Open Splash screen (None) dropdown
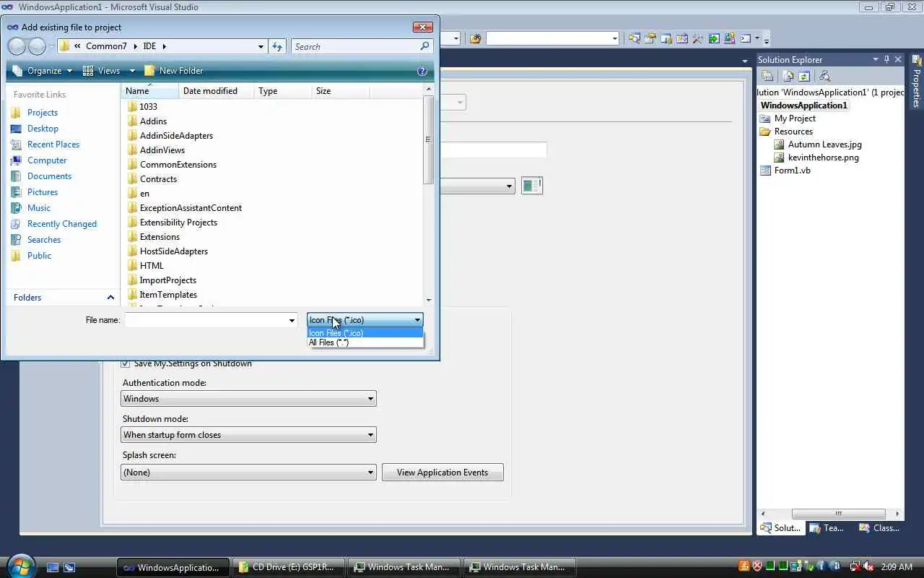 248,473
